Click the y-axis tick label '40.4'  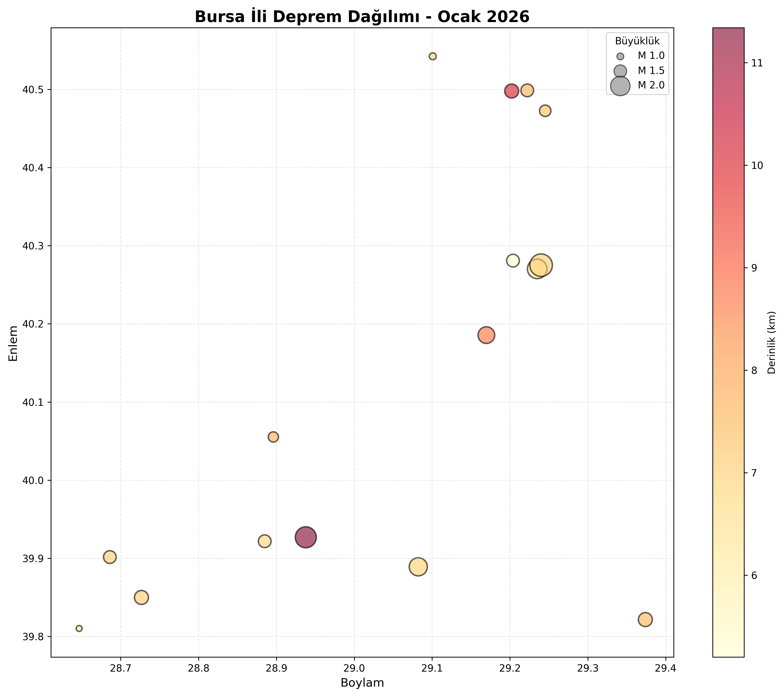coord(33,168)
